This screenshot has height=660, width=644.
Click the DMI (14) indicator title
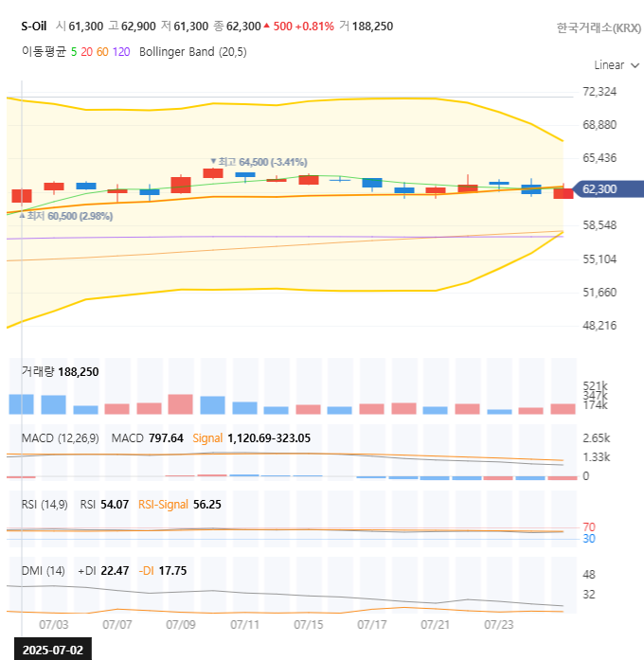click(43, 571)
